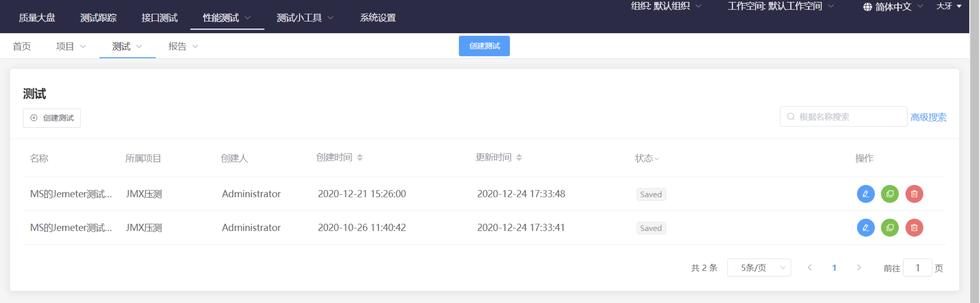The width and height of the screenshot is (980, 303).
Task: Copy the first test created 2020-12-21
Action: (889, 194)
